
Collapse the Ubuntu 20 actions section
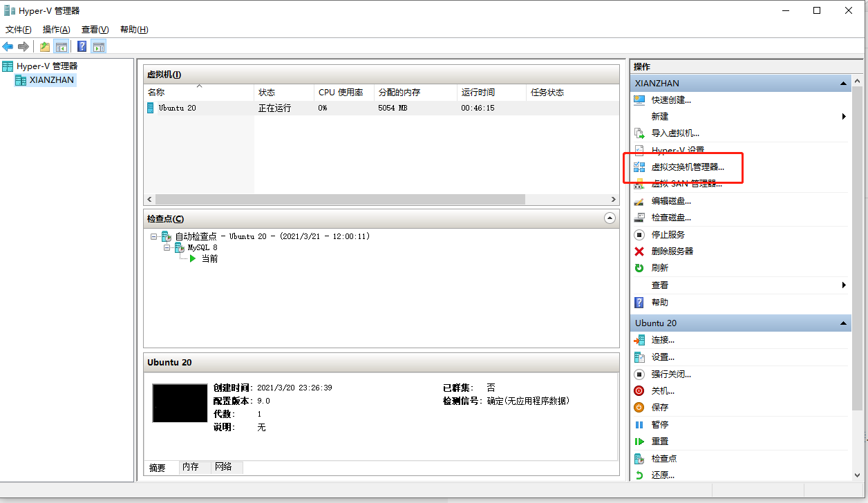click(842, 323)
